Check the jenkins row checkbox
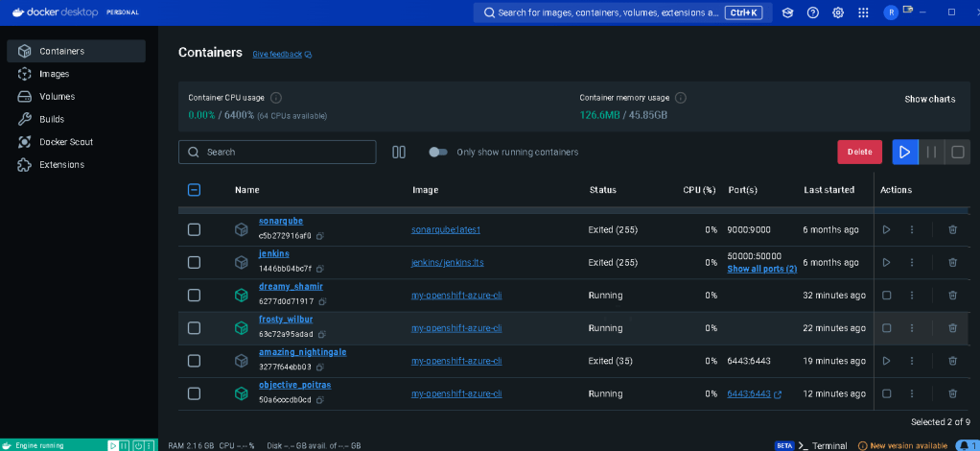 [194, 262]
